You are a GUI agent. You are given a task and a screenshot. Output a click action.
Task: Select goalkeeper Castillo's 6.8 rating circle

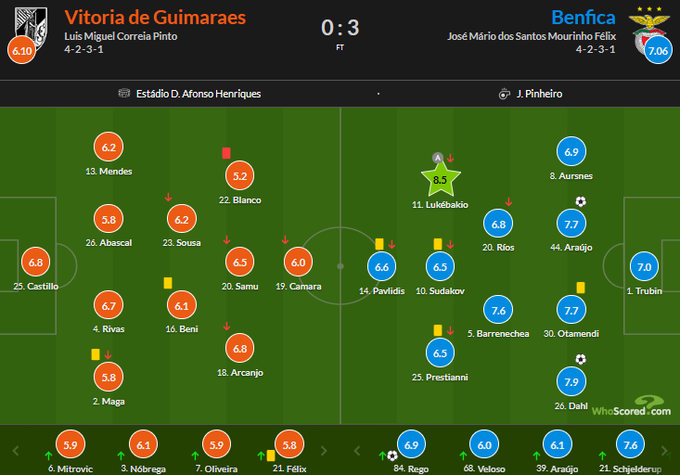click(x=36, y=263)
